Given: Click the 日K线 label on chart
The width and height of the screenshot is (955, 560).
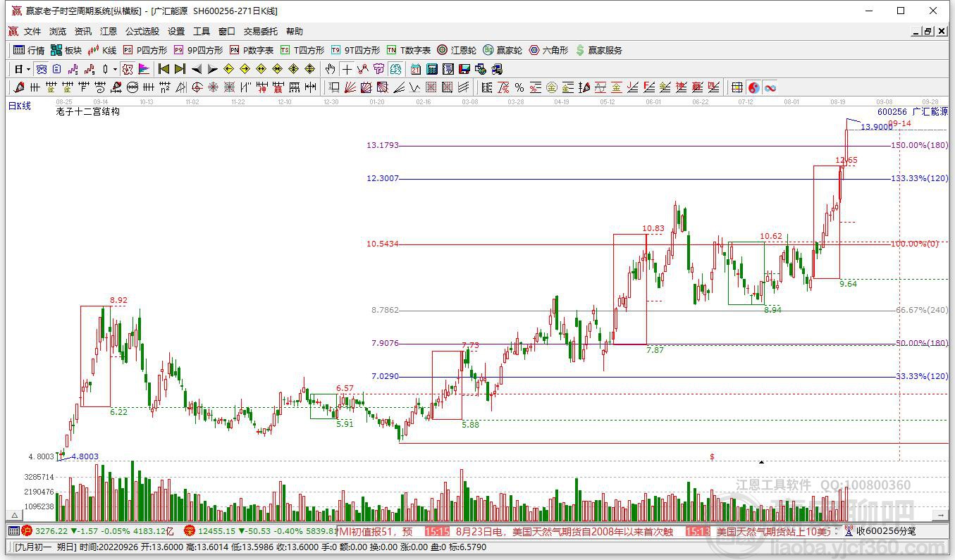Looking at the screenshot, I should tap(20, 106).
